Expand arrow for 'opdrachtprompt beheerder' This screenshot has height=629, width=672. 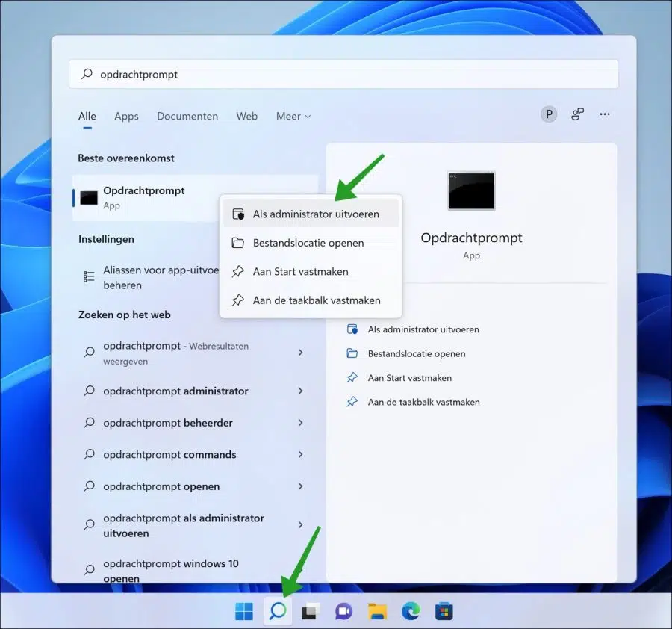300,423
